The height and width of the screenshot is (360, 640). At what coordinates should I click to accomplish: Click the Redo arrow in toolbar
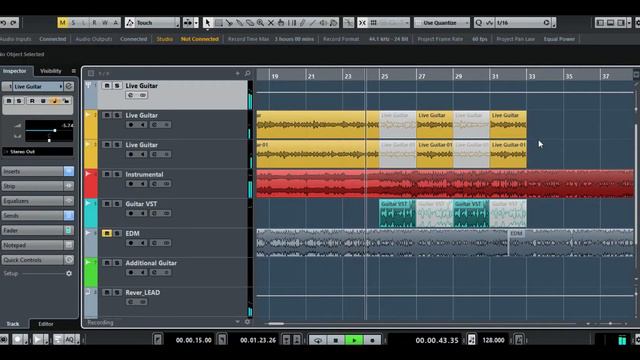click(13, 23)
